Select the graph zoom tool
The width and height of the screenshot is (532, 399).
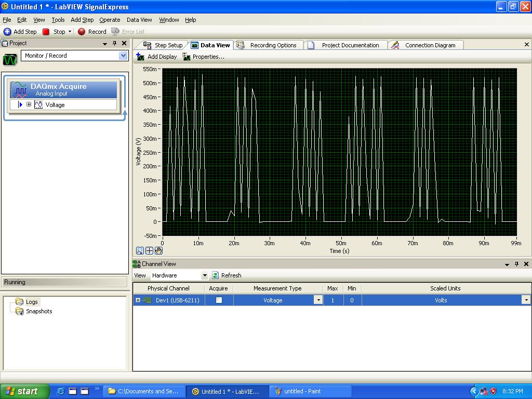[139, 251]
